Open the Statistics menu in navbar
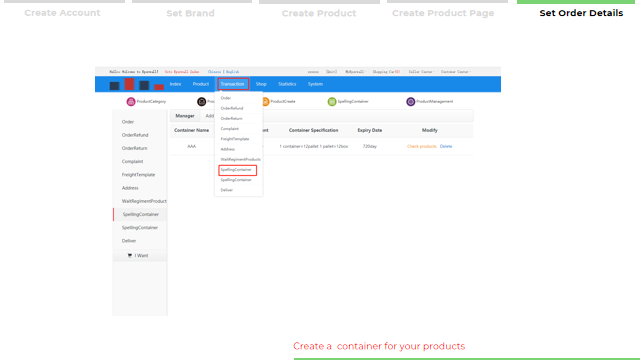 [x=287, y=84]
